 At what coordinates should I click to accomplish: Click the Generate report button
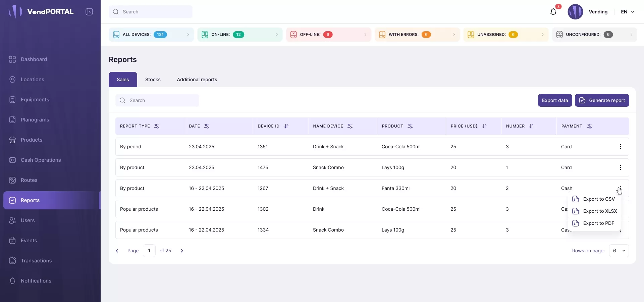coord(602,100)
